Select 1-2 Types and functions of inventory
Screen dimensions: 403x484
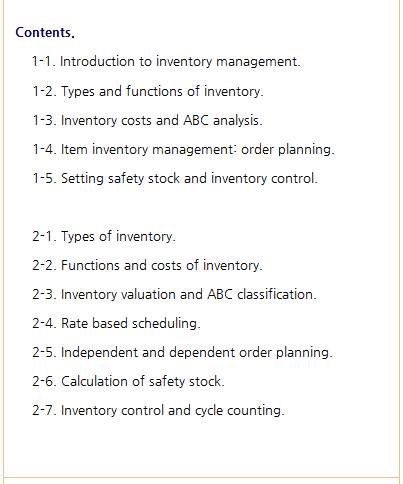pos(148,91)
